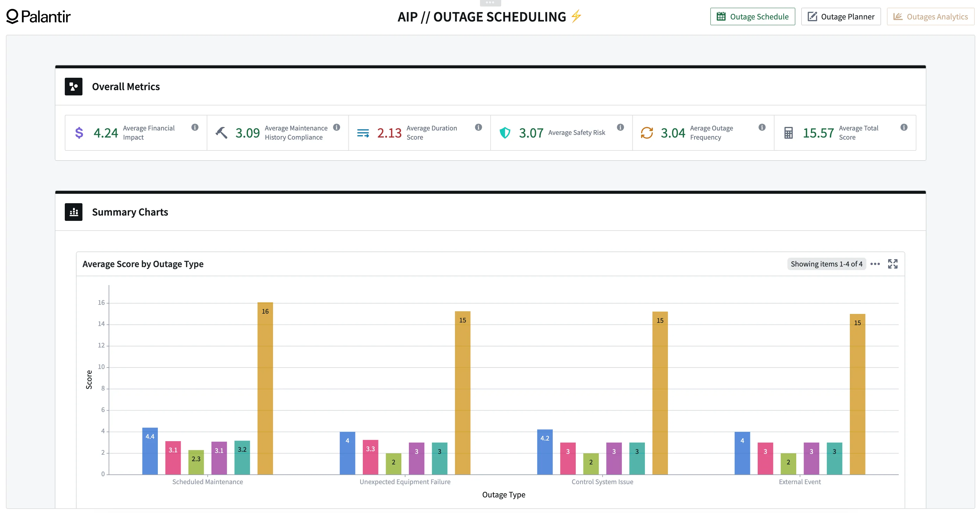Click Unexpected Equipment Failure blue 4 bar
The width and height of the screenshot is (980, 513).
click(x=347, y=453)
